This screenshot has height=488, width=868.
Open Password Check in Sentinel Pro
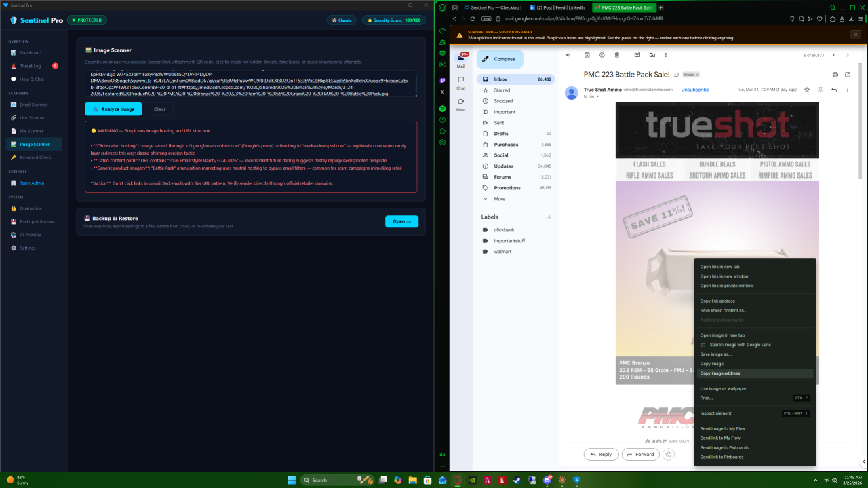point(34,157)
